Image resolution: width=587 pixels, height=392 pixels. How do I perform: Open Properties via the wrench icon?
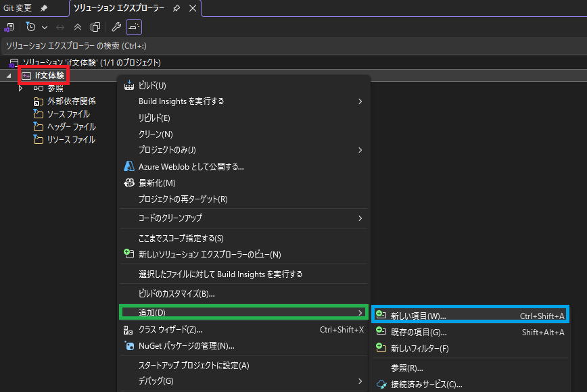116,27
